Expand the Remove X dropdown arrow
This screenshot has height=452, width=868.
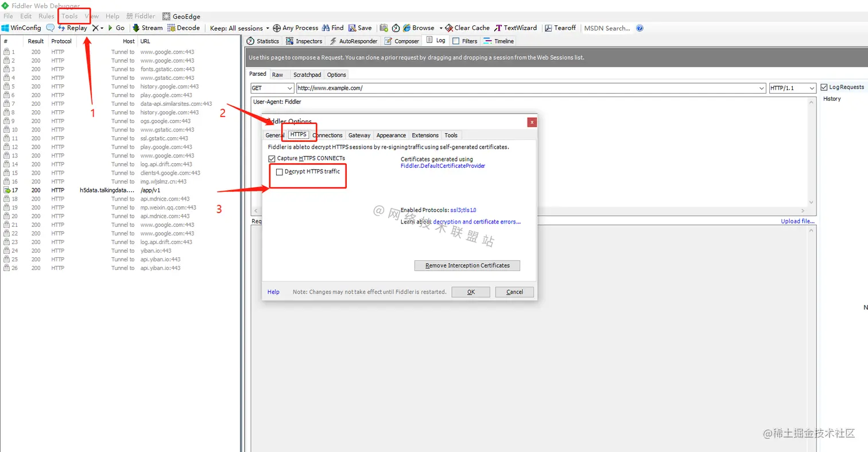[102, 28]
